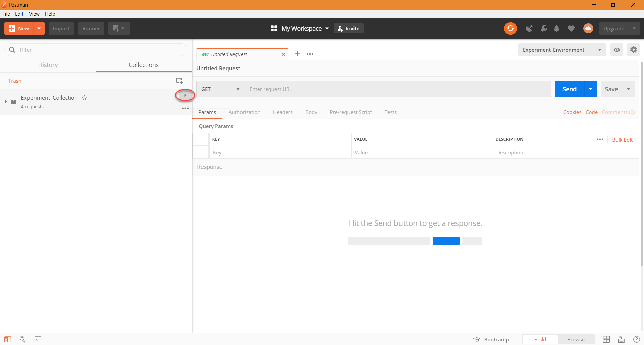The height and width of the screenshot is (345, 644).
Task: Open the Find and Replace icon
Action: coord(22,339)
